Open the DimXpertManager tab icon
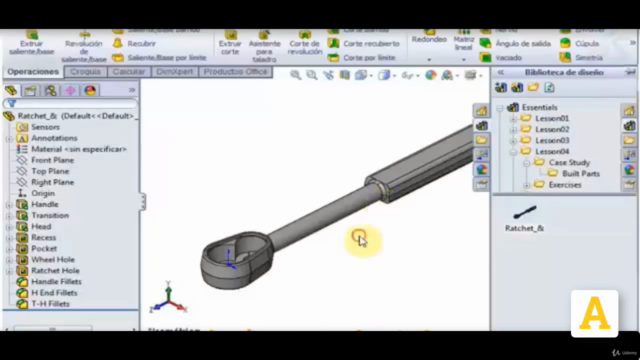The image size is (640, 360). 70,90
